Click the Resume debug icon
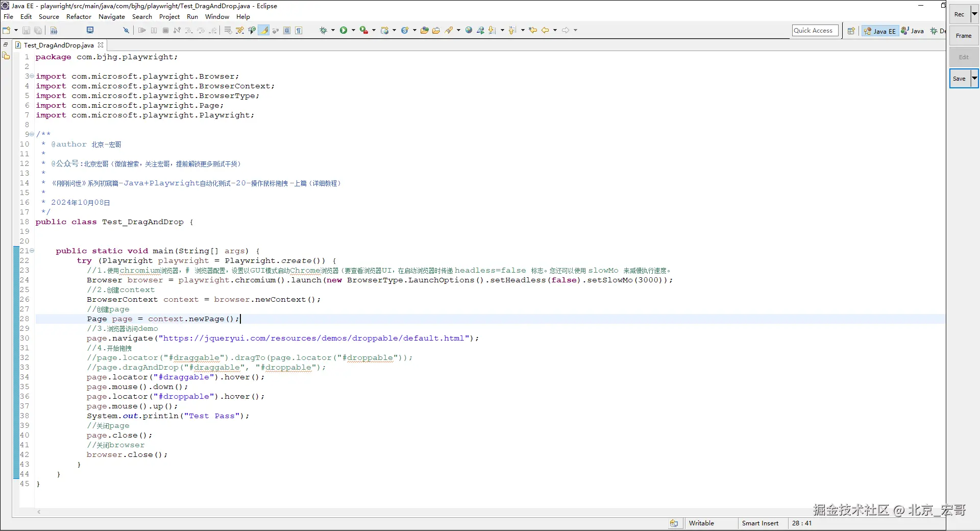This screenshot has height=531, width=980. click(142, 31)
